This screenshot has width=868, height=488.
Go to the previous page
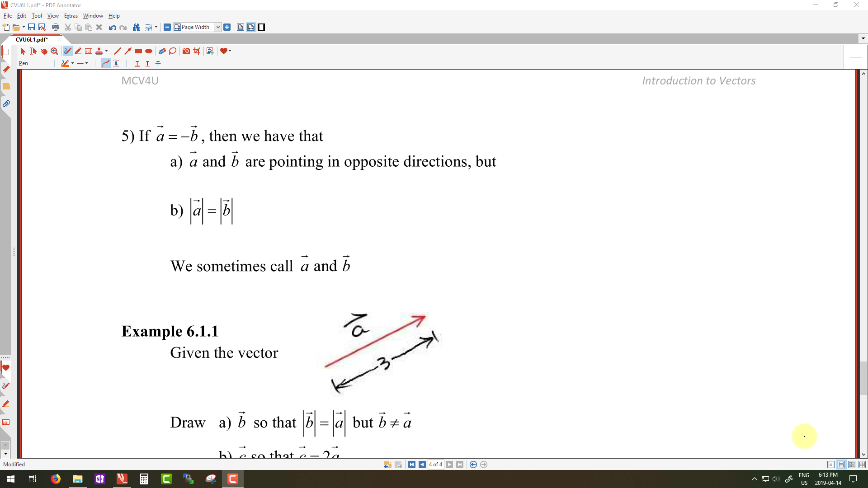[x=422, y=465]
